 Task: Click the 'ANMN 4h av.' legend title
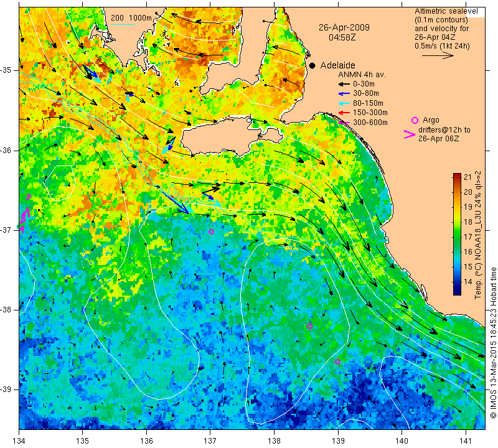point(362,75)
